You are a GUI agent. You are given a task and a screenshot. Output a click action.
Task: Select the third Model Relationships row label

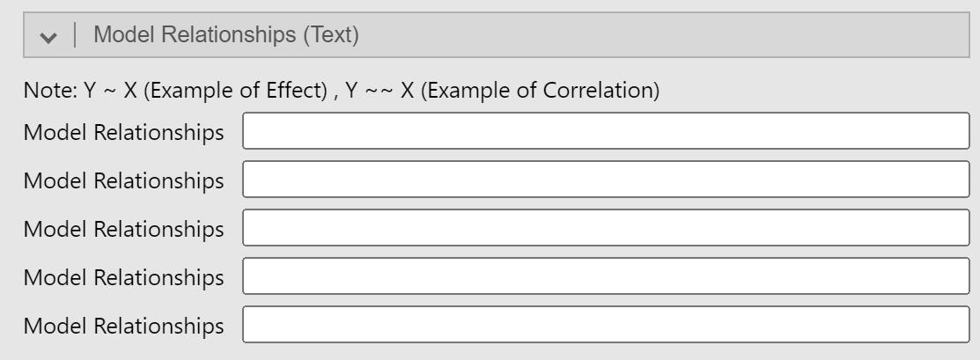[x=123, y=229]
